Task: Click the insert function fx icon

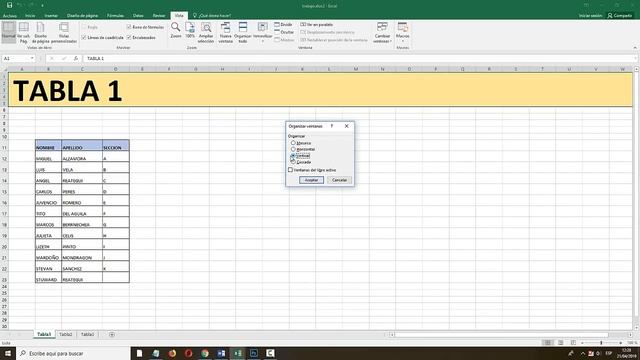Action: pos(76,58)
